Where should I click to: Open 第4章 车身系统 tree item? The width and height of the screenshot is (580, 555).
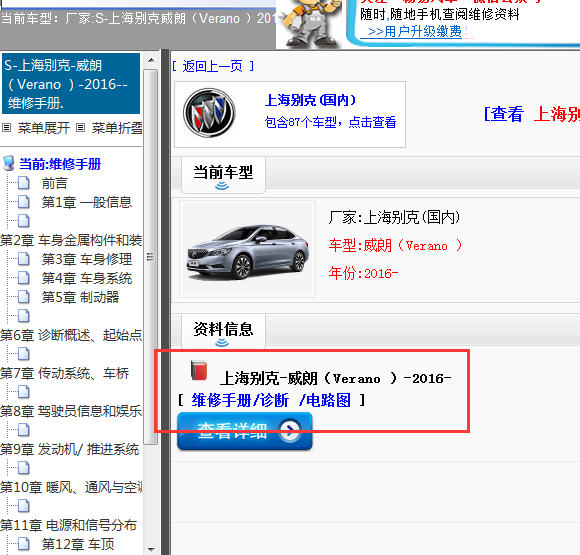[x=87, y=278]
